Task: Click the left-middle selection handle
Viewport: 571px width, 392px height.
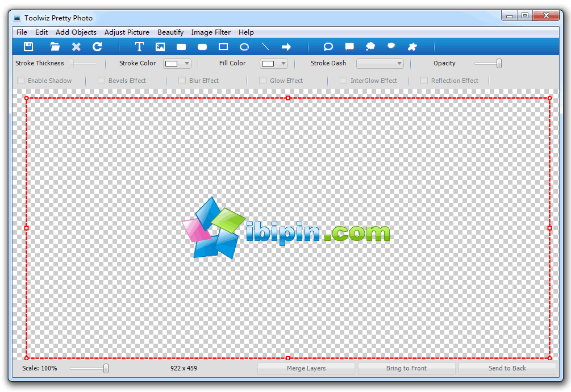Action: [x=26, y=228]
